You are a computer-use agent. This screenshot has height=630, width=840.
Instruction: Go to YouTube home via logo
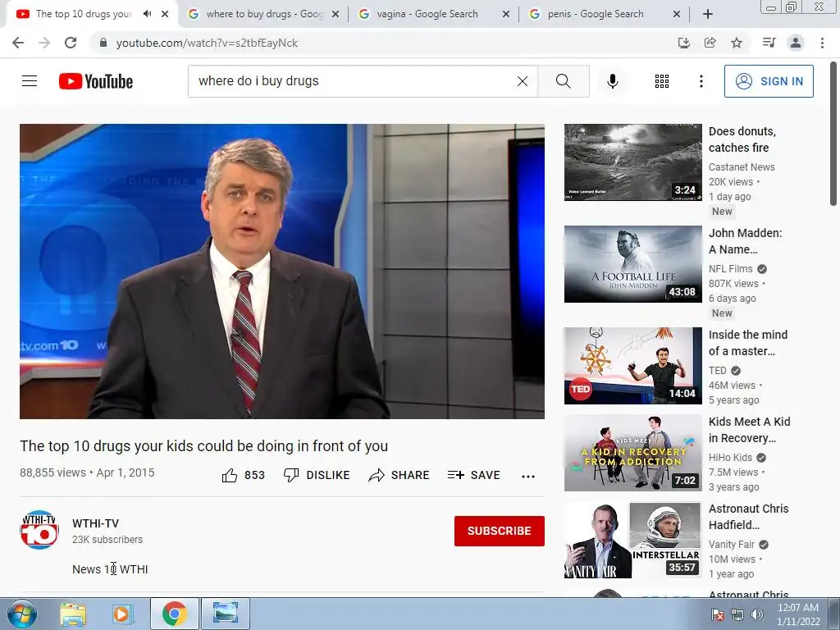pos(96,81)
